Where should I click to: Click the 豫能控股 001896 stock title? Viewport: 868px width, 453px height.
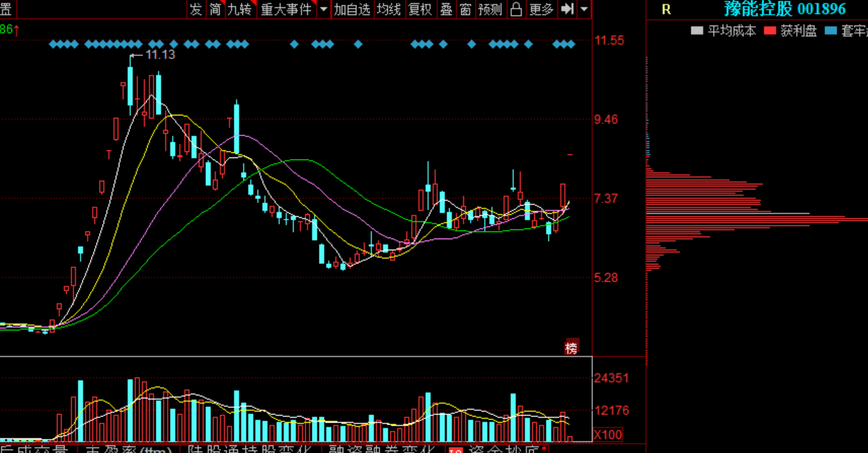[785, 9]
